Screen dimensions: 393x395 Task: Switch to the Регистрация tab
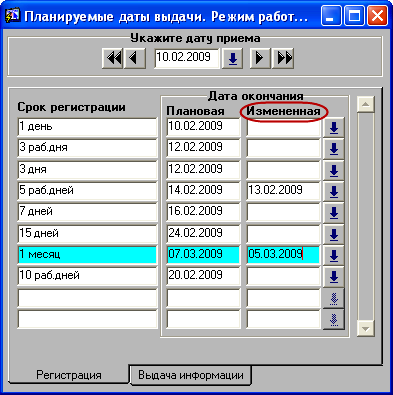[x=69, y=375]
